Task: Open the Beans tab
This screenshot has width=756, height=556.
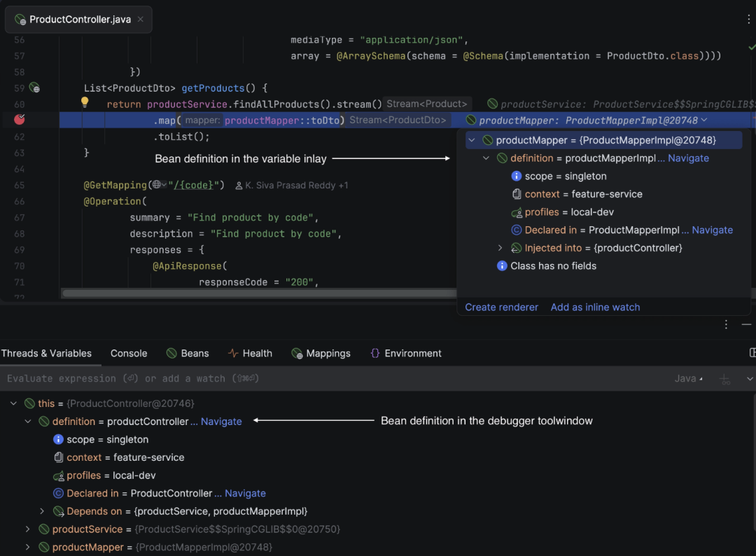Action: click(x=194, y=353)
